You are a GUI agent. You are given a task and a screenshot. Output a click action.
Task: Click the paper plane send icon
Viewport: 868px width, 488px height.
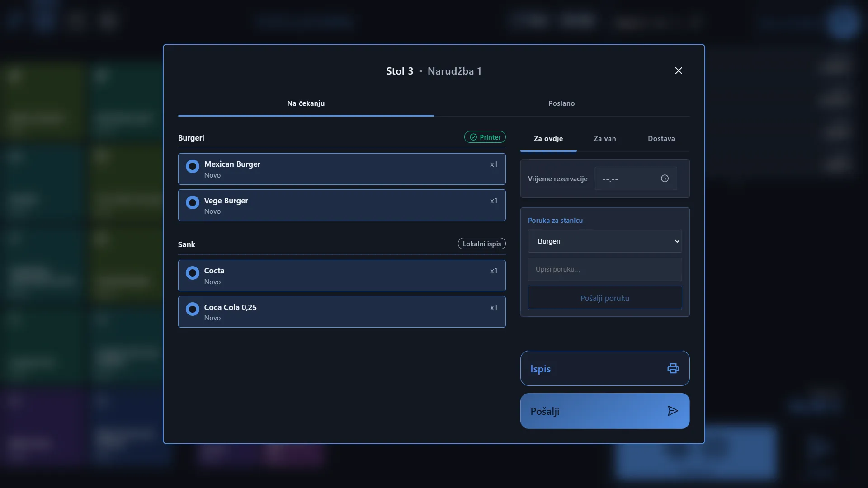673,411
